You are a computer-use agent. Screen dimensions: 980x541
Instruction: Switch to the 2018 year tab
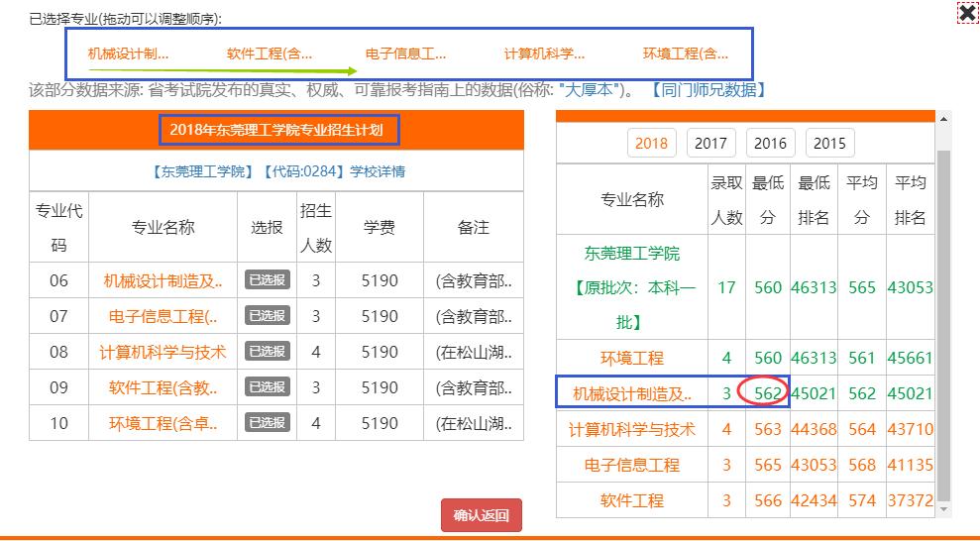click(651, 143)
